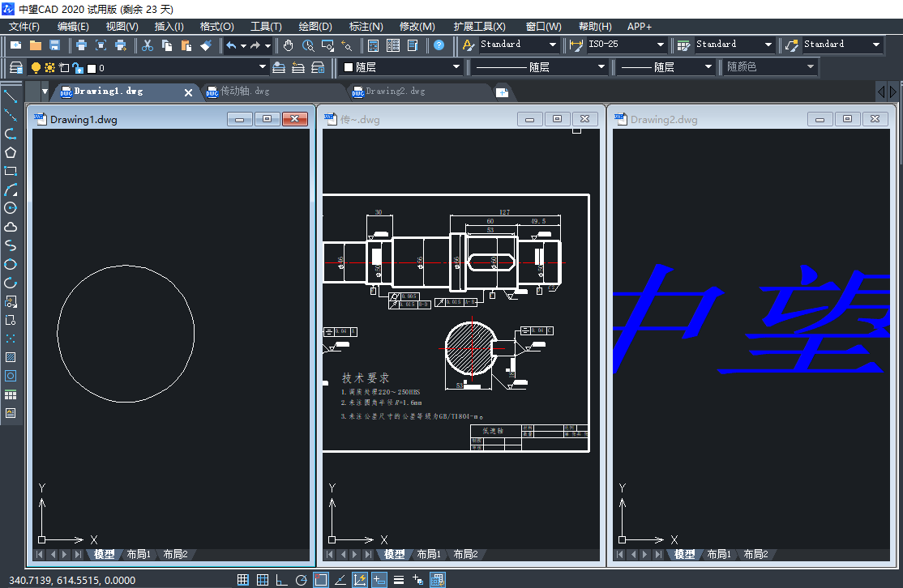Pick the Revision Cloud tool
Viewport: 903px width, 588px height.
(x=11, y=227)
